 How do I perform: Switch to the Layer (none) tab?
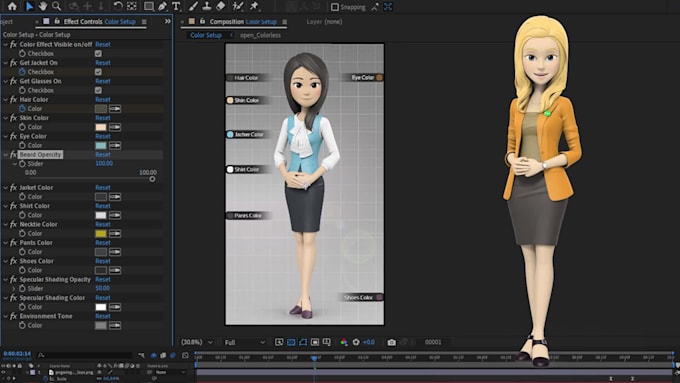coord(324,21)
